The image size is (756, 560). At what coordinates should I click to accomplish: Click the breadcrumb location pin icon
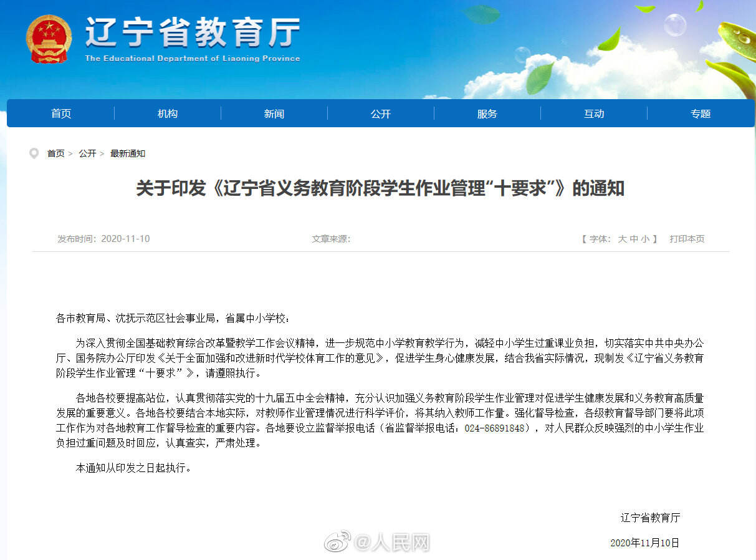pyautogui.click(x=34, y=153)
